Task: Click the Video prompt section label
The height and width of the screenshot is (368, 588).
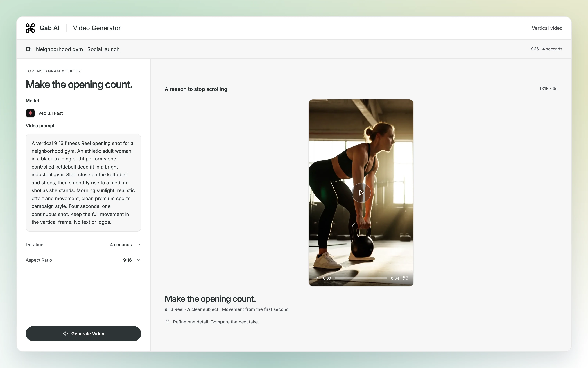Action: 40,126
